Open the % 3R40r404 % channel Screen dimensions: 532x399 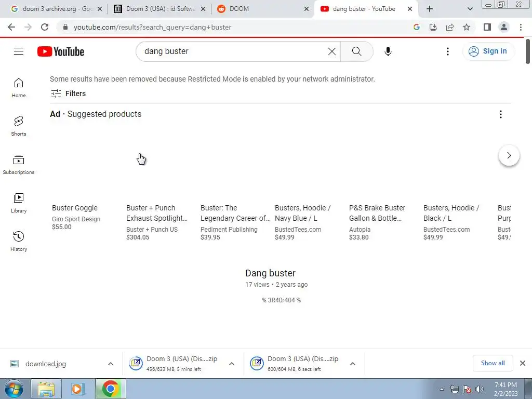coord(281,300)
